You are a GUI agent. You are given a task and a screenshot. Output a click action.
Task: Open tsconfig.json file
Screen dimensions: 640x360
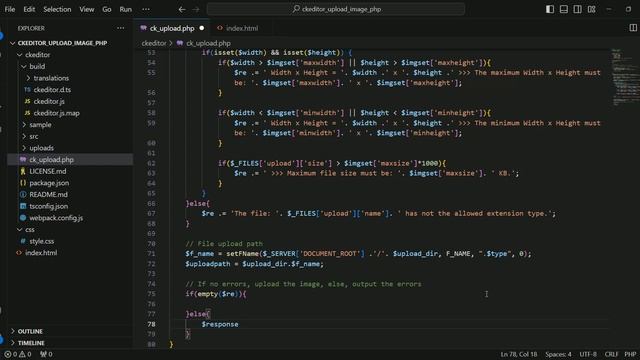pos(49,206)
